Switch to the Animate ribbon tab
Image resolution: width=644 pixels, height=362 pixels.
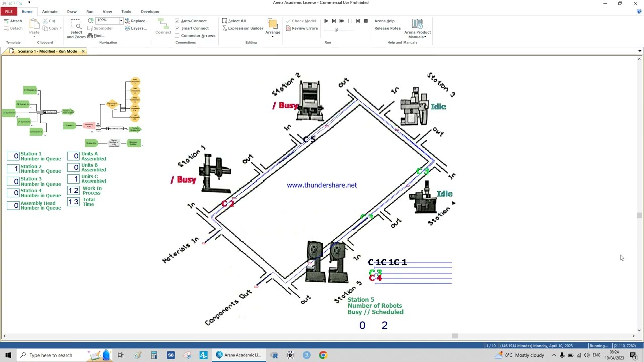click(50, 11)
